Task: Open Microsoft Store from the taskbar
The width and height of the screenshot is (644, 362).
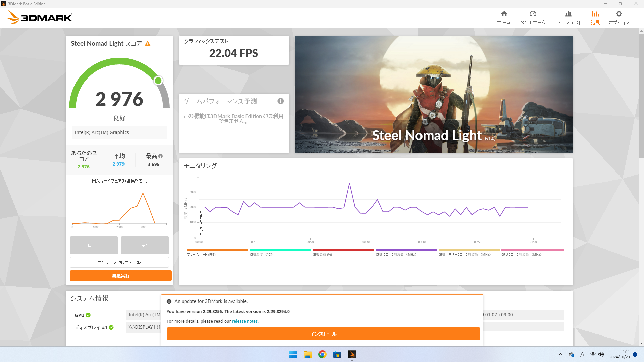Action: click(x=337, y=354)
